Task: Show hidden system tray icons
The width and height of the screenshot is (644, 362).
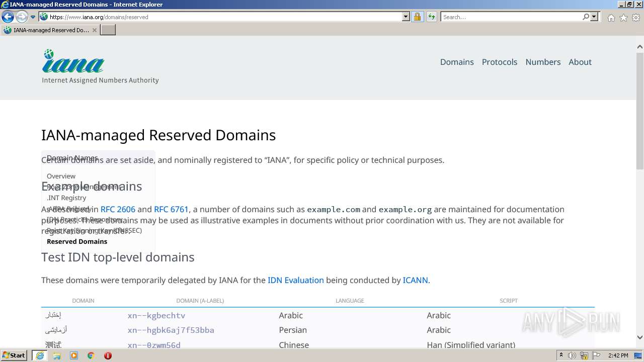Action: (561, 355)
